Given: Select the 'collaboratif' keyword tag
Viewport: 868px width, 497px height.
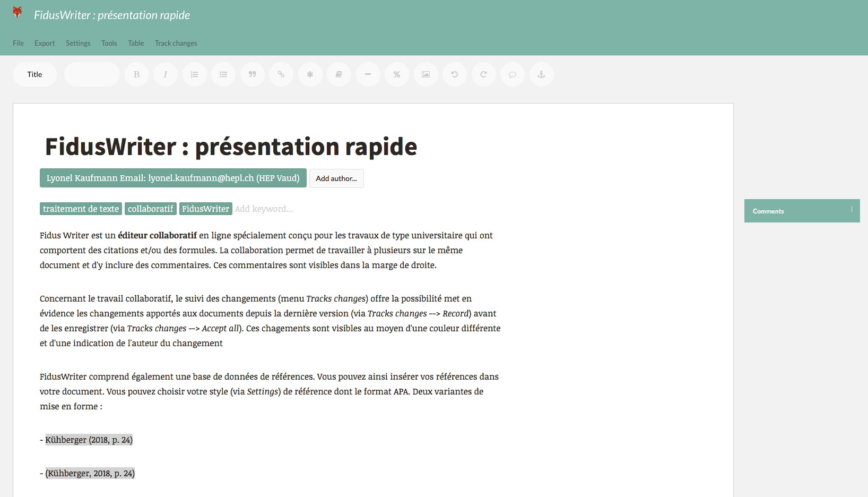Looking at the screenshot, I should point(151,209).
